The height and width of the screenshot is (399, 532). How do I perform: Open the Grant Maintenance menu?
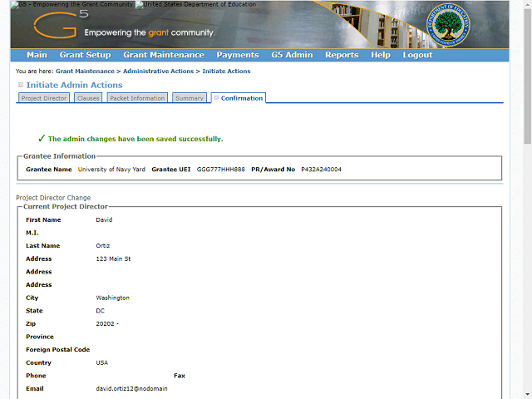(164, 55)
